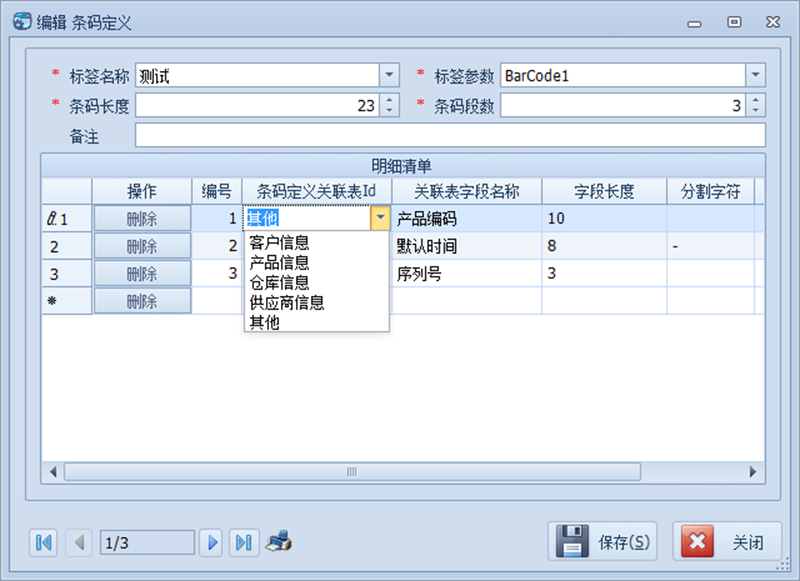Go to previous record arrow
The height and width of the screenshot is (581, 800).
point(79,542)
